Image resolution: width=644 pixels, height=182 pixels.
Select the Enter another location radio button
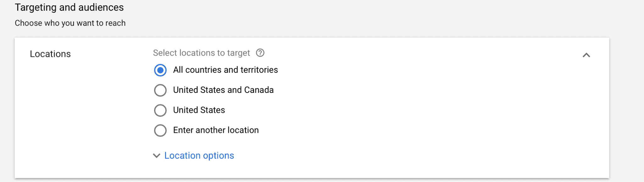click(160, 130)
